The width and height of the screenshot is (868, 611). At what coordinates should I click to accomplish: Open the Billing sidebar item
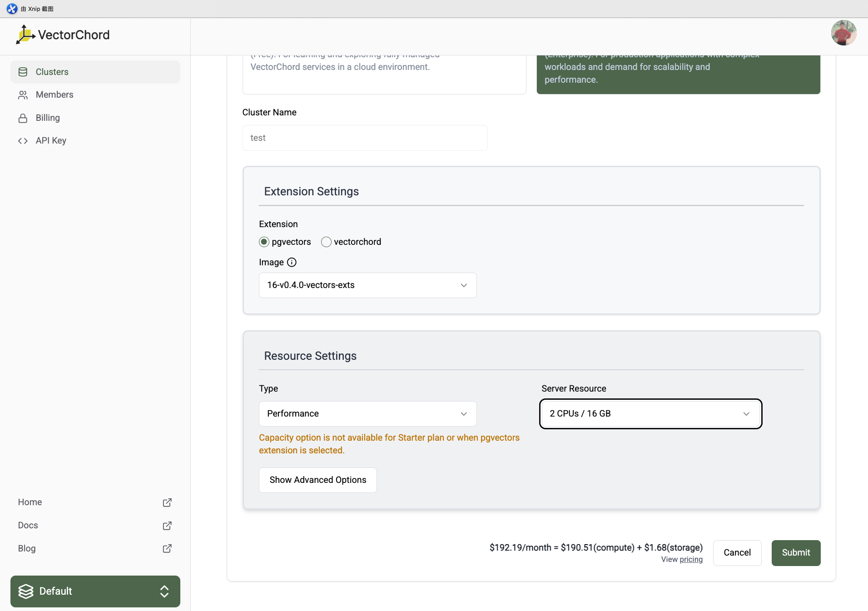click(48, 118)
